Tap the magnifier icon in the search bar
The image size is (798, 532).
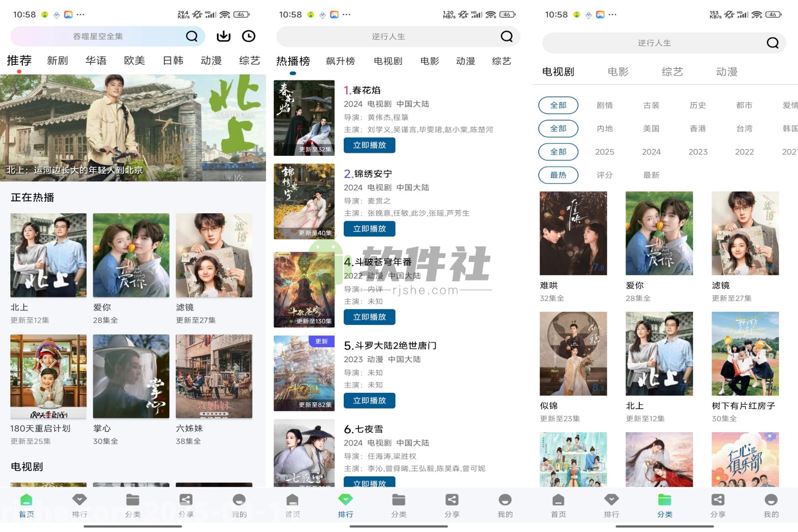pyautogui.click(x=192, y=37)
